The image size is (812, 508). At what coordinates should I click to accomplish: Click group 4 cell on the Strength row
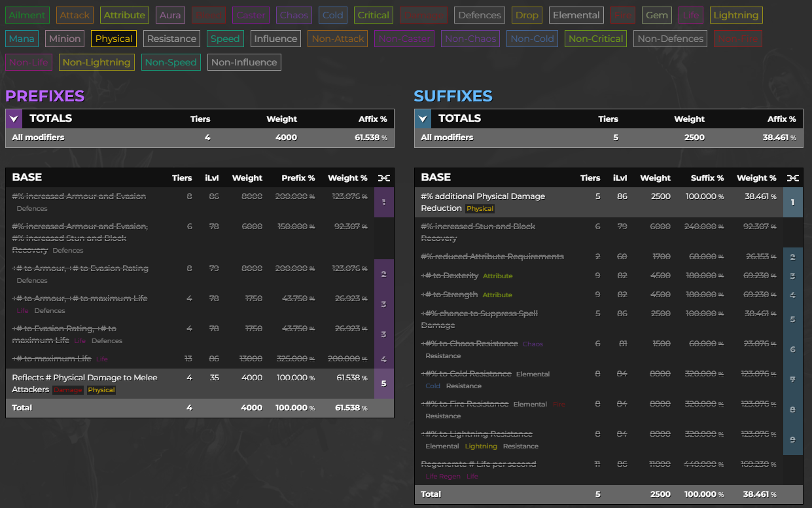point(793,295)
